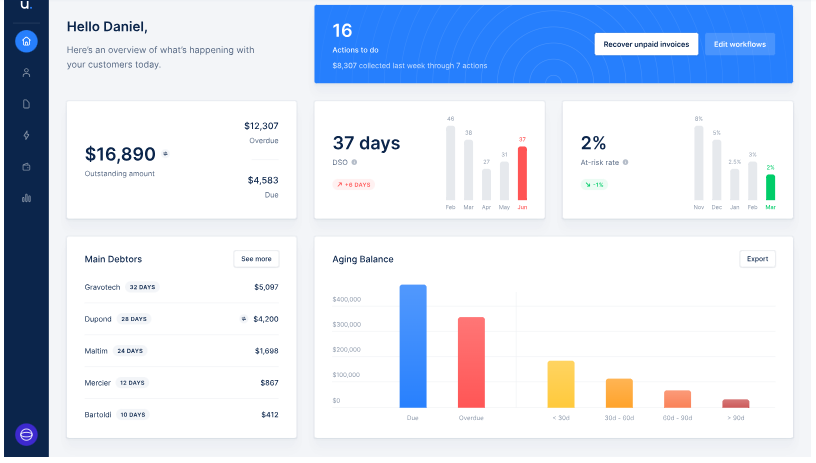Click the 37 days DSO value
816x463 pixels.
click(366, 143)
